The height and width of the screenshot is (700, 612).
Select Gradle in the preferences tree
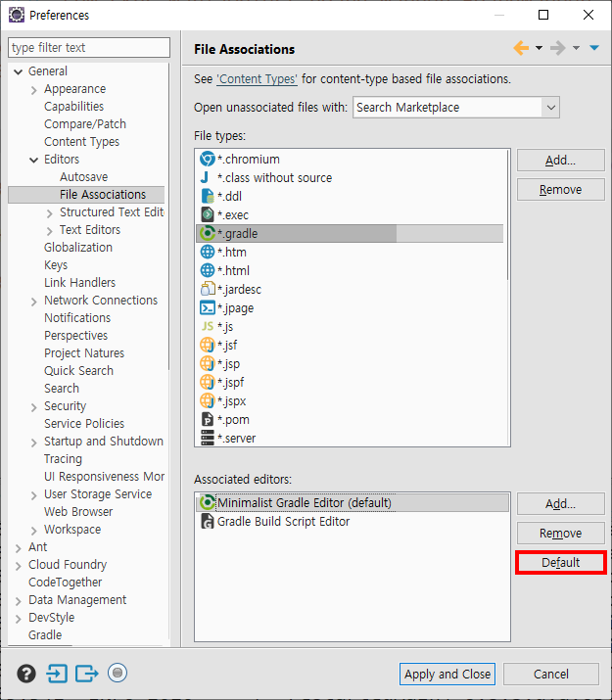point(45,634)
